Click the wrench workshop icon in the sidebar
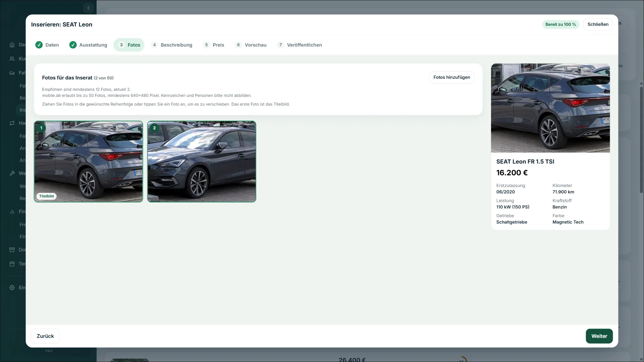Image resolution: width=644 pixels, height=362 pixels. [12, 173]
